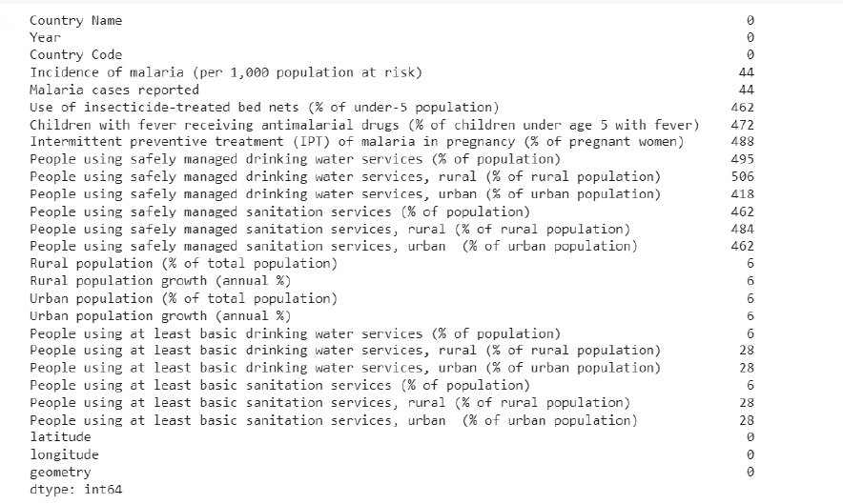Image resolution: width=843 pixels, height=504 pixels.
Task: Click the value 472 for antimalarial drugs
Action: (743, 125)
